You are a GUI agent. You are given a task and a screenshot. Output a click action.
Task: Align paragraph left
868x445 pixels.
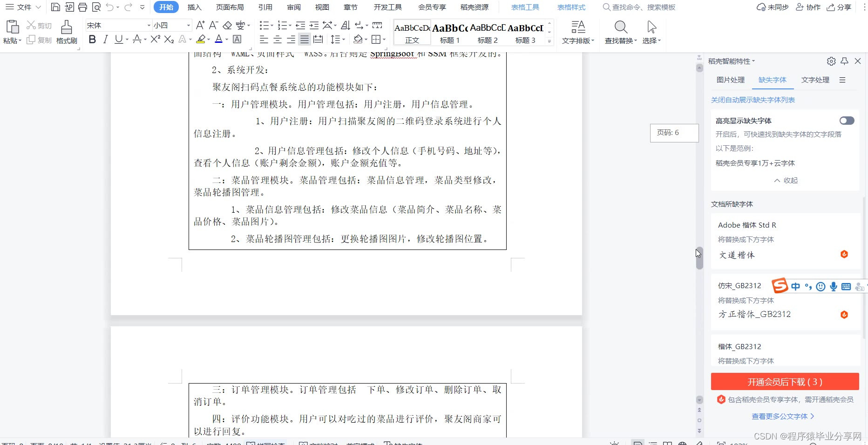coord(264,40)
